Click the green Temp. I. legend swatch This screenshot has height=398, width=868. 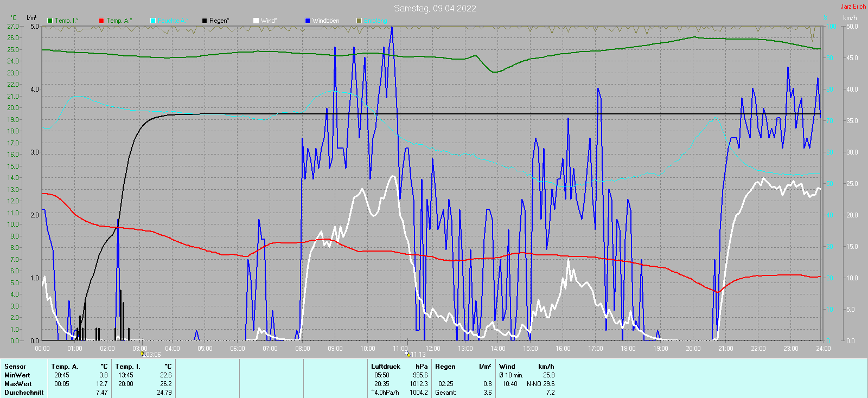coord(50,21)
